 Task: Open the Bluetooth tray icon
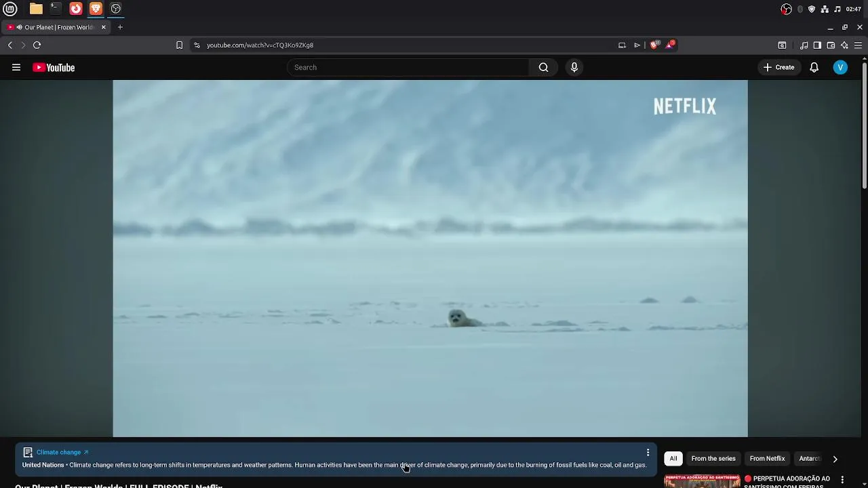coord(800,9)
